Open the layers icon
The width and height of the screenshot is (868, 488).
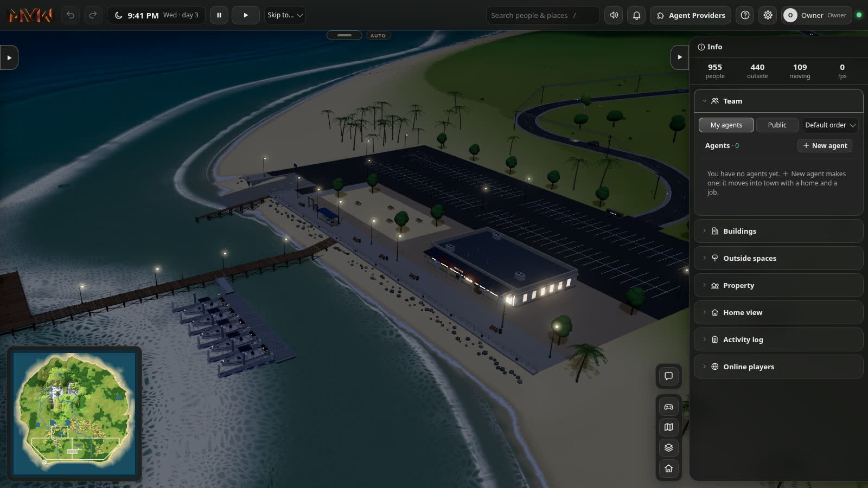point(668,448)
